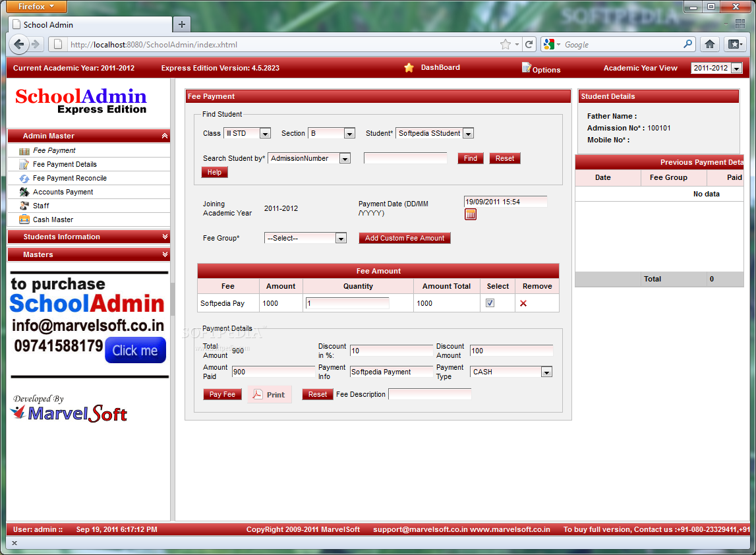This screenshot has width=756, height=555.
Task: Open the bookmarks menu icon
Action: pos(735,44)
